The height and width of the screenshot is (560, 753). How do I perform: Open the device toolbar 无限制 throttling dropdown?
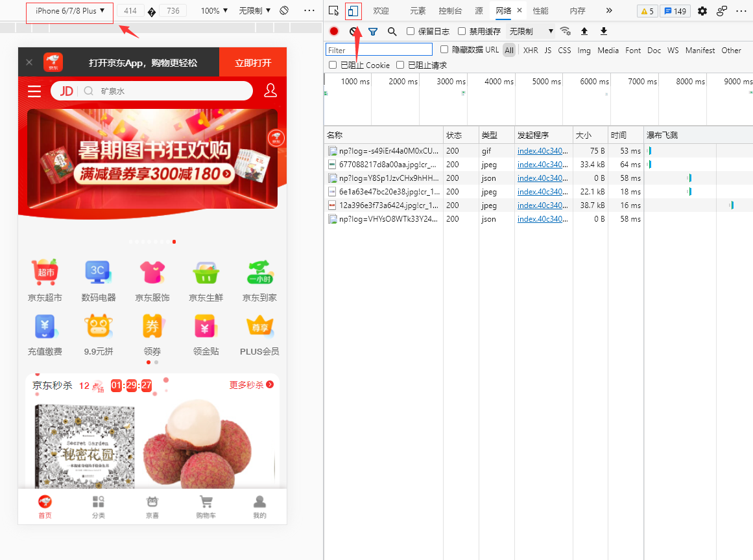(x=255, y=10)
